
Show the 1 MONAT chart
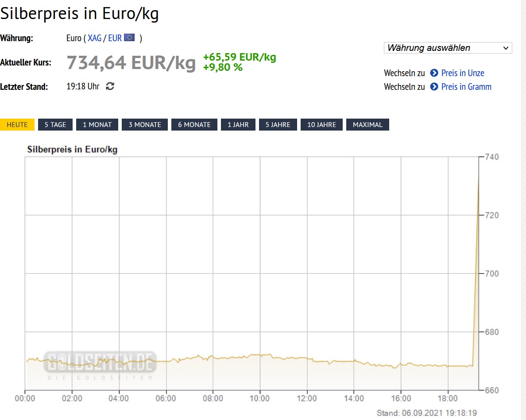(x=97, y=124)
